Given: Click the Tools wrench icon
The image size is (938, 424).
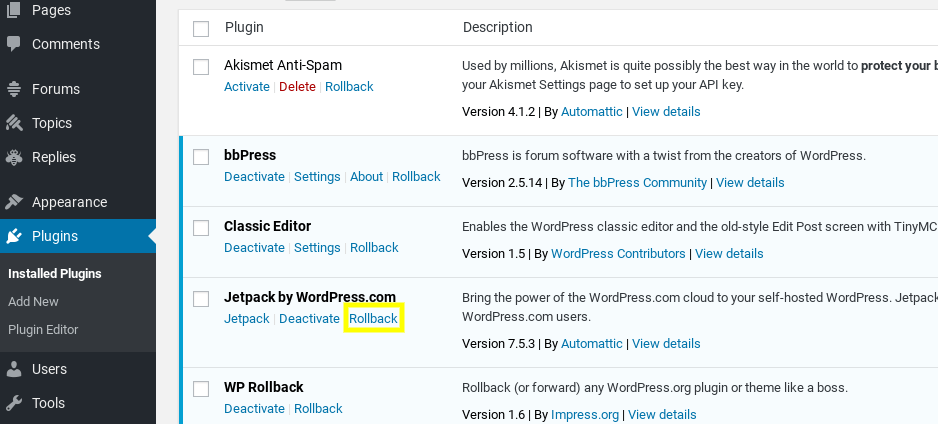Looking at the screenshot, I should 13,403.
